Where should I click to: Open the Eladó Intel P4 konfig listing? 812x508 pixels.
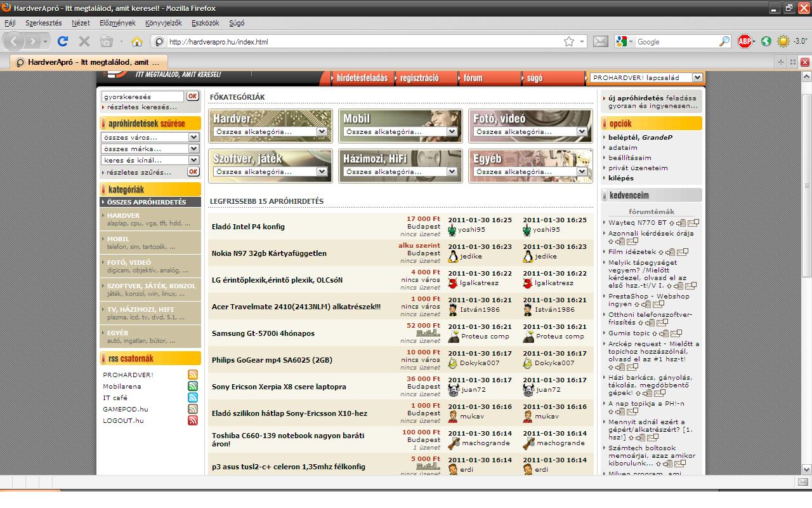point(248,227)
